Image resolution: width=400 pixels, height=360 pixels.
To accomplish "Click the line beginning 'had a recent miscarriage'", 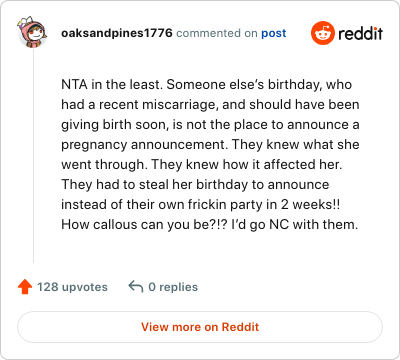I will click(x=210, y=105).
